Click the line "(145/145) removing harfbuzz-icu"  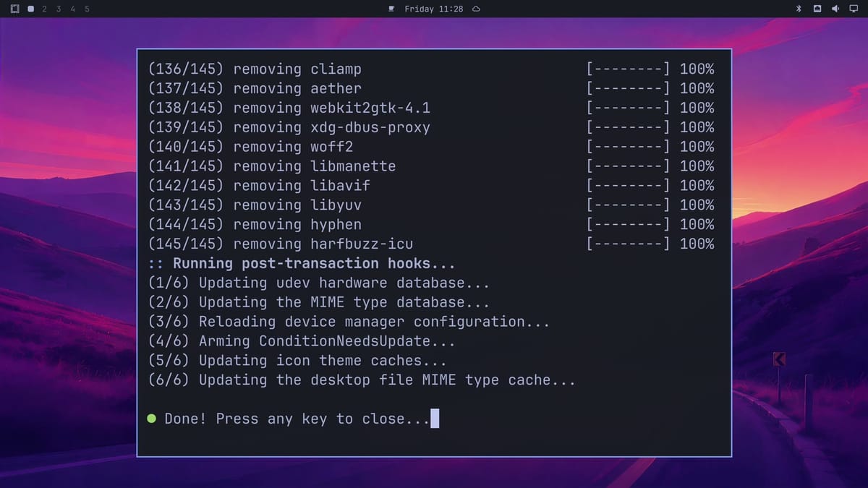pos(281,244)
